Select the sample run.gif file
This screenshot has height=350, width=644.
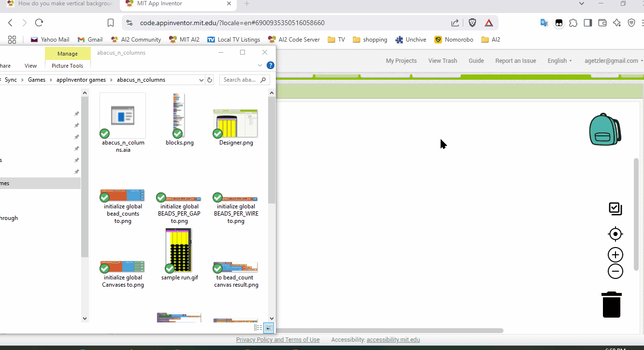coord(179,255)
